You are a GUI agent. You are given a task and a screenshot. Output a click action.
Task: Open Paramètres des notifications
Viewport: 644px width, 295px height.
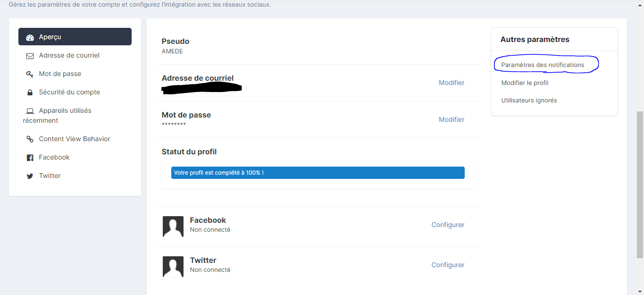click(x=543, y=65)
